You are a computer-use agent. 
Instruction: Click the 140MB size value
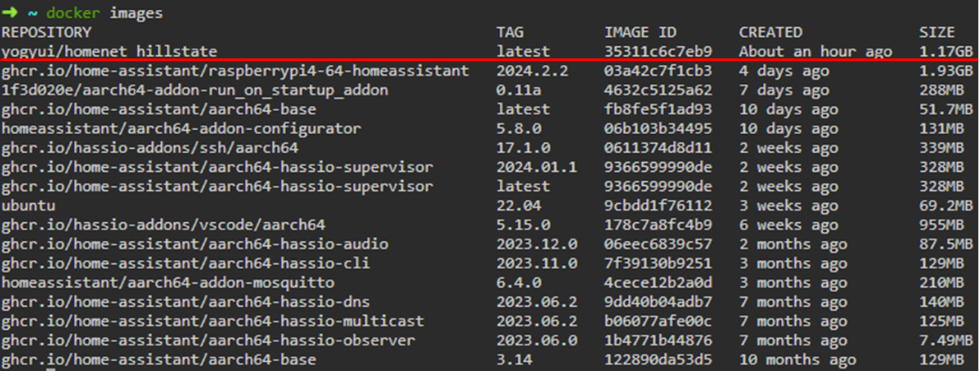[x=941, y=302]
